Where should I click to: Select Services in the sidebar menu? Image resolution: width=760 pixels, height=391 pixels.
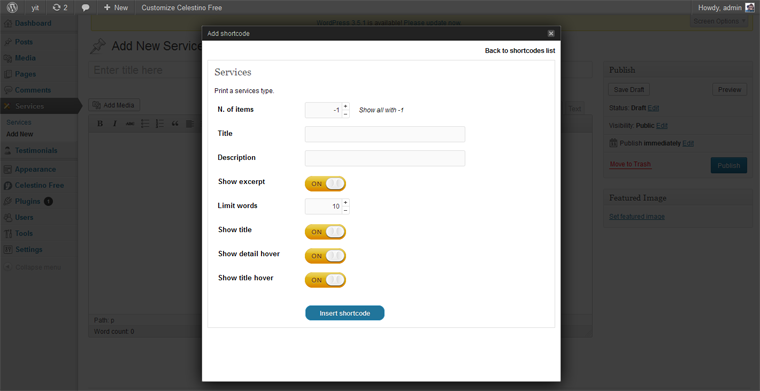(x=39, y=106)
